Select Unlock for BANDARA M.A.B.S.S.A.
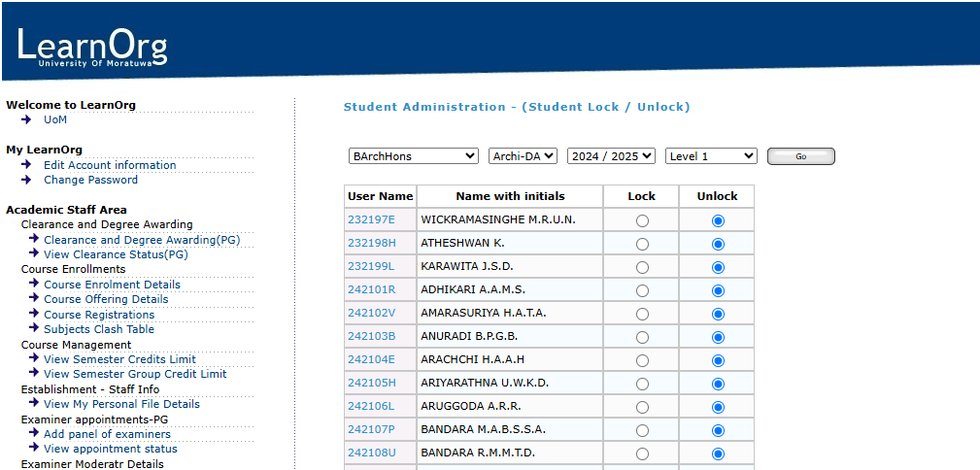 (718, 430)
